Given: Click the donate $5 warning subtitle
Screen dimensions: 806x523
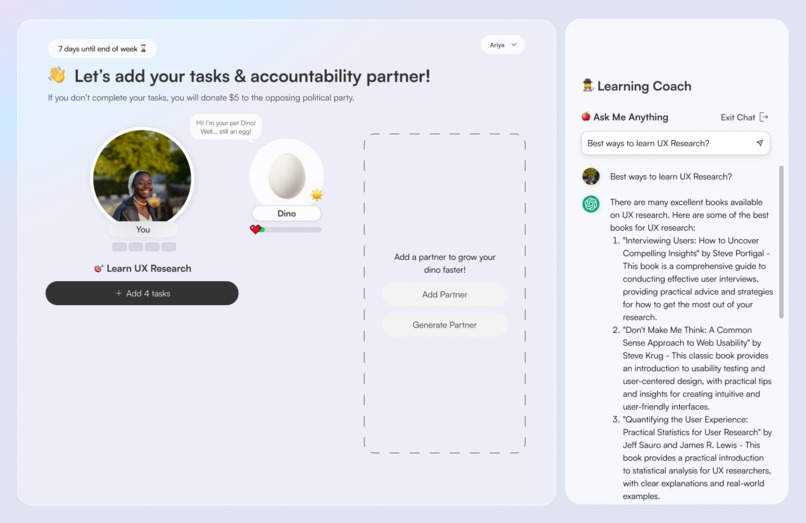Looking at the screenshot, I should [201, 98].
